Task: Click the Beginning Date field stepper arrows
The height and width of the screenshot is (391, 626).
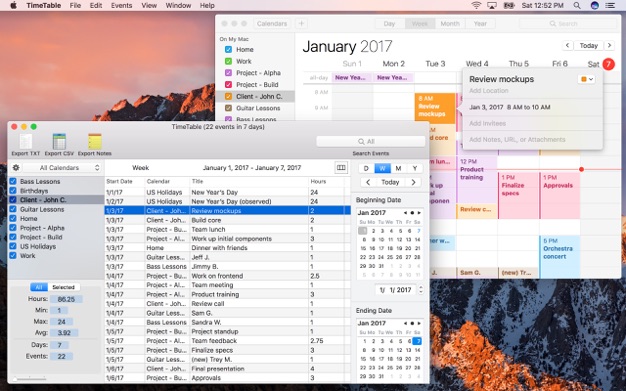Action: coord(420,290)
